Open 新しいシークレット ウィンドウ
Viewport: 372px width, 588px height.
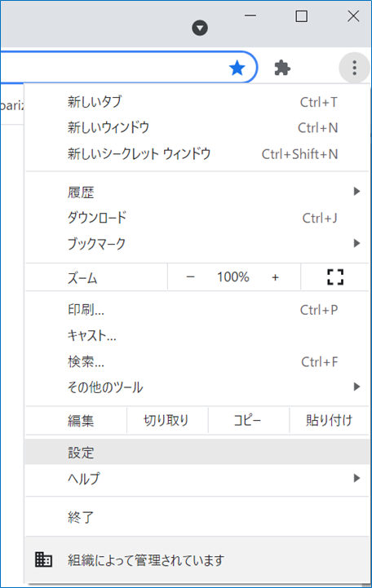point(197,154)
